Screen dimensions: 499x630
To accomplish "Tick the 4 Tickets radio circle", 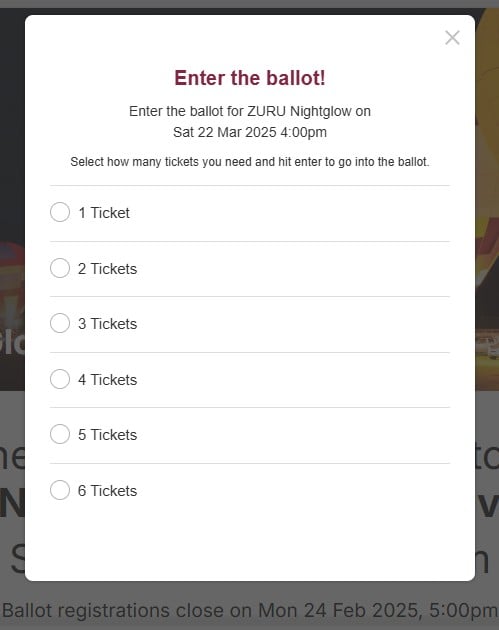I will point(60,379).
